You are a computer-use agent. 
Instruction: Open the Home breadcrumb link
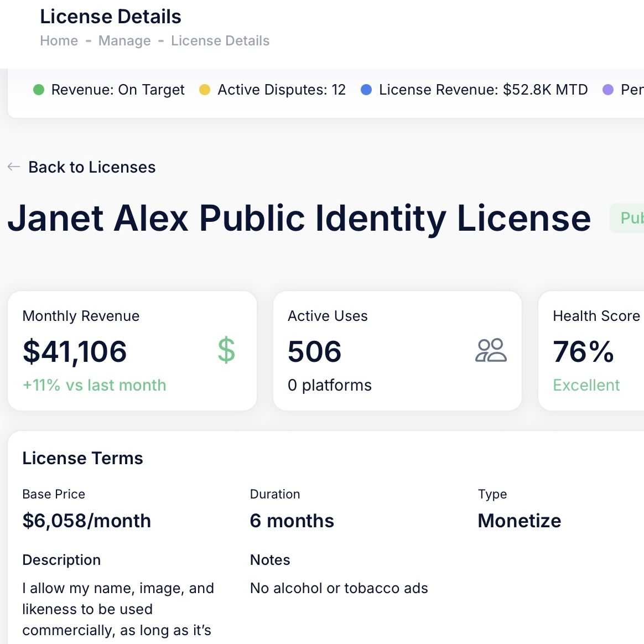pyautogui.click(x=59, y=41)
